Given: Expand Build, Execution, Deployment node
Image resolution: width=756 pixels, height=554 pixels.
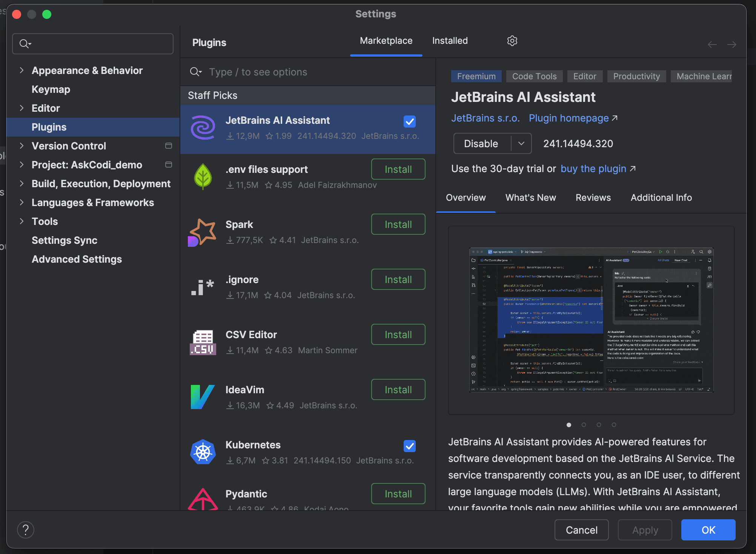Looking at the screenshot, I should [x=22, y=183].
